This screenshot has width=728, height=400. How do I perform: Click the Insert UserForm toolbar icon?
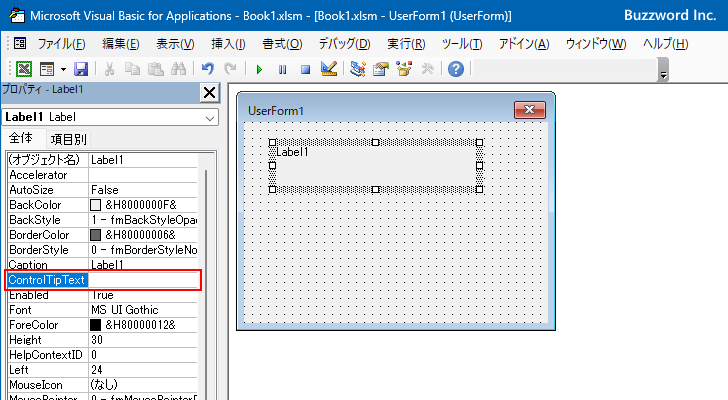click(x=47, y=69)
